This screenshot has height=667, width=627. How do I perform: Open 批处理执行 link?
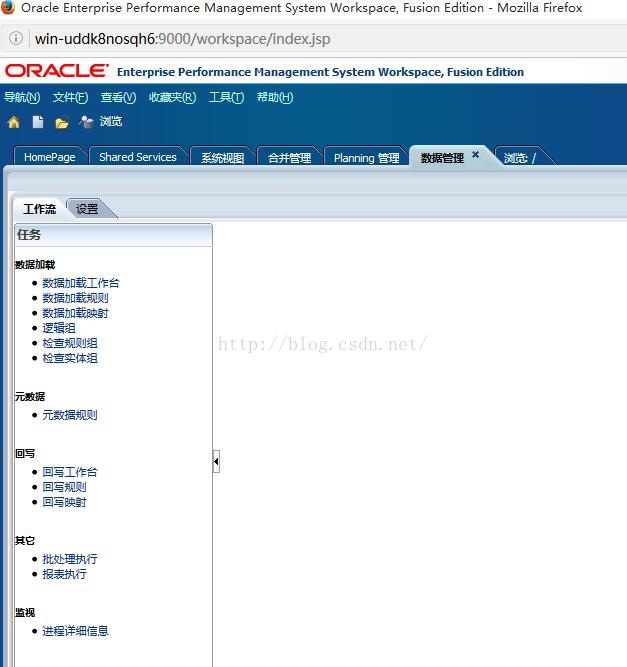coord(70,559)
